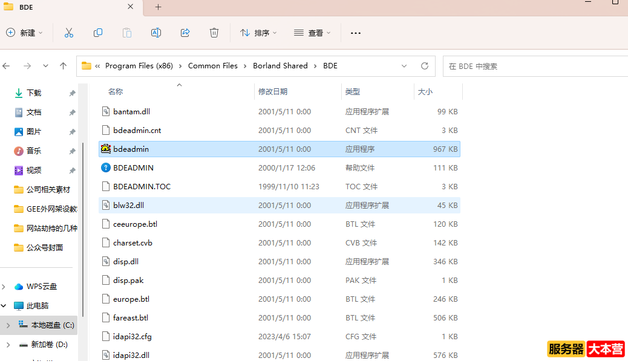This screenshot has width=628, height=364.
Task: Click the Copy icon in toolbar
Action: 98,33
